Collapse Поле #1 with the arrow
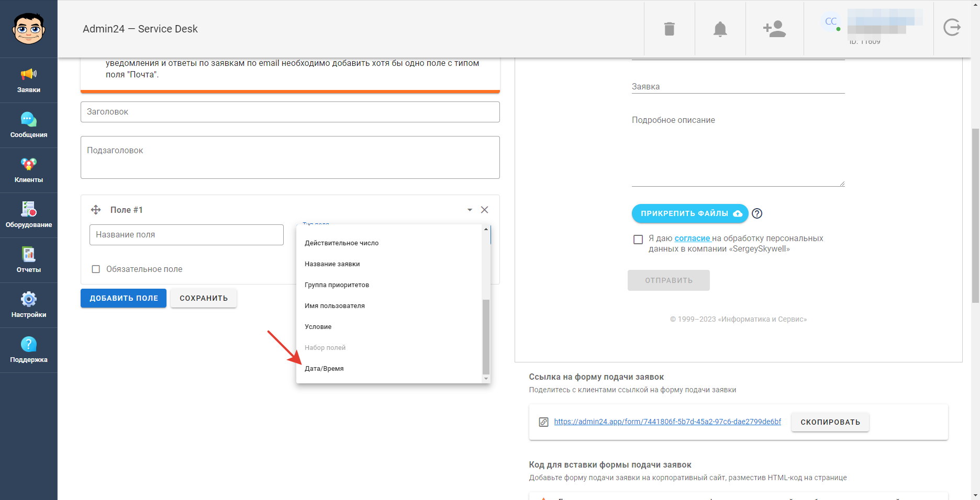 [470, 210]
